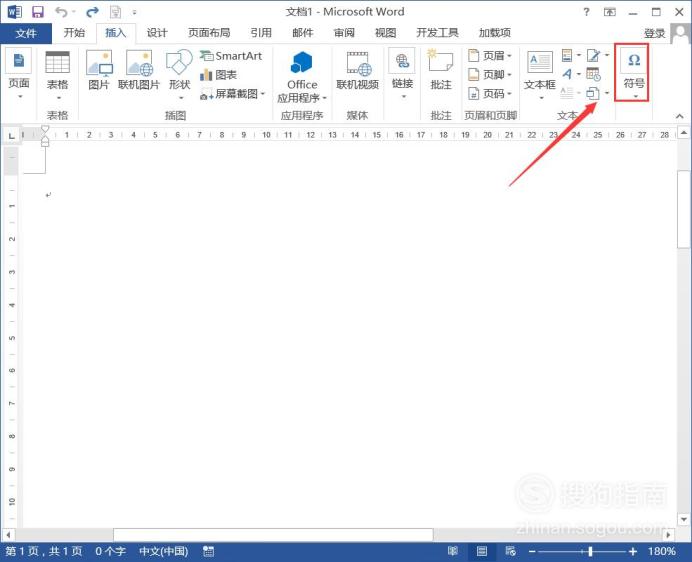
Task: Click the 联机视频 Online Video icon
Action: click(x=357, y=70)
